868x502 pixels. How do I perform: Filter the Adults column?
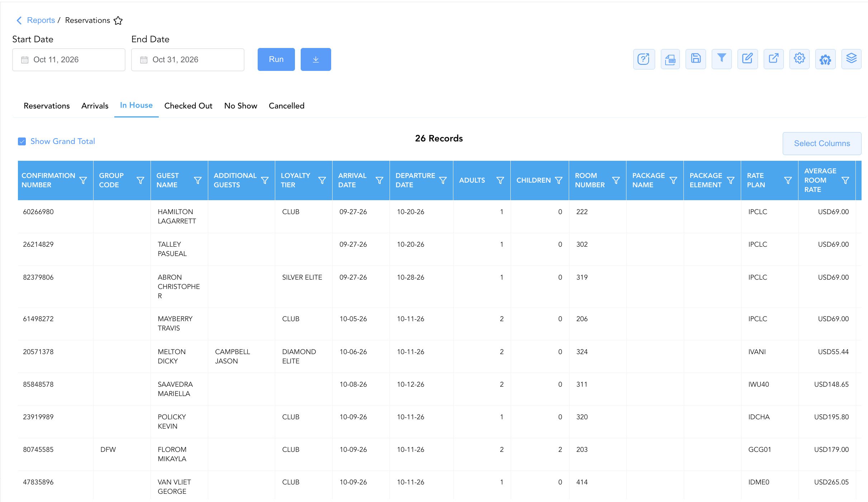tap(500, 180)
